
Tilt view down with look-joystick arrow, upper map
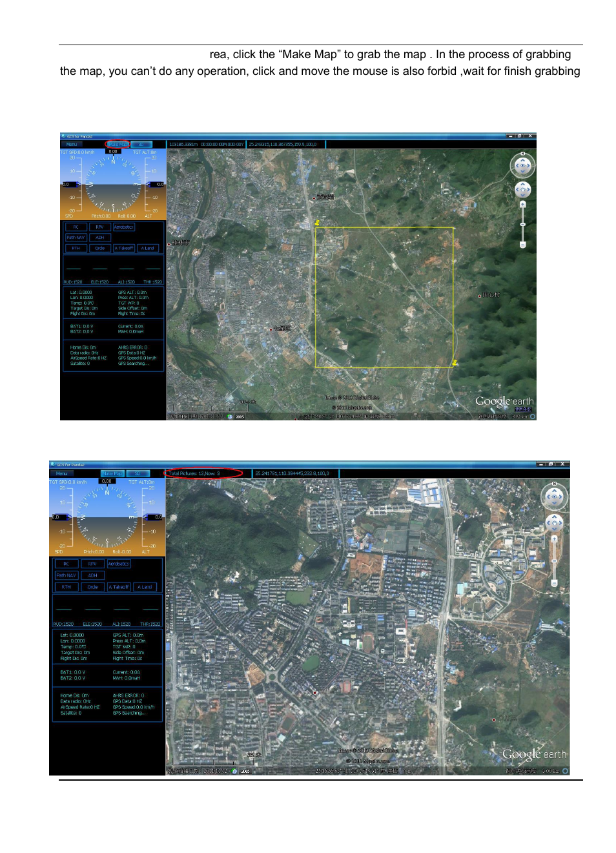[x=522, y=171]
